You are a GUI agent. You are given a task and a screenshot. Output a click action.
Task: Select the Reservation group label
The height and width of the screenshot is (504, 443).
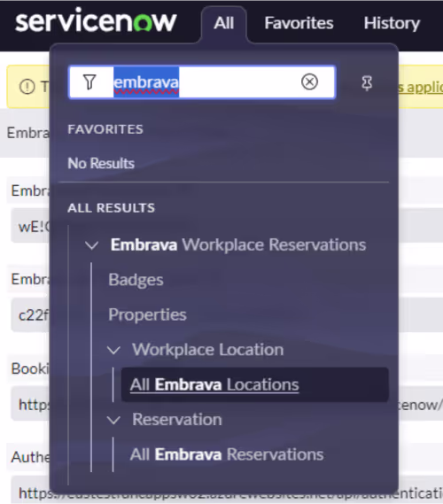coord(177,420)
